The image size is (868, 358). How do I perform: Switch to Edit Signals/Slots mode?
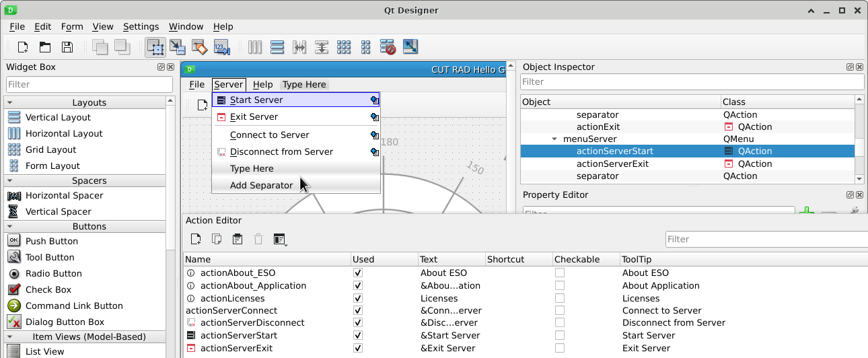tap(178, 47)
